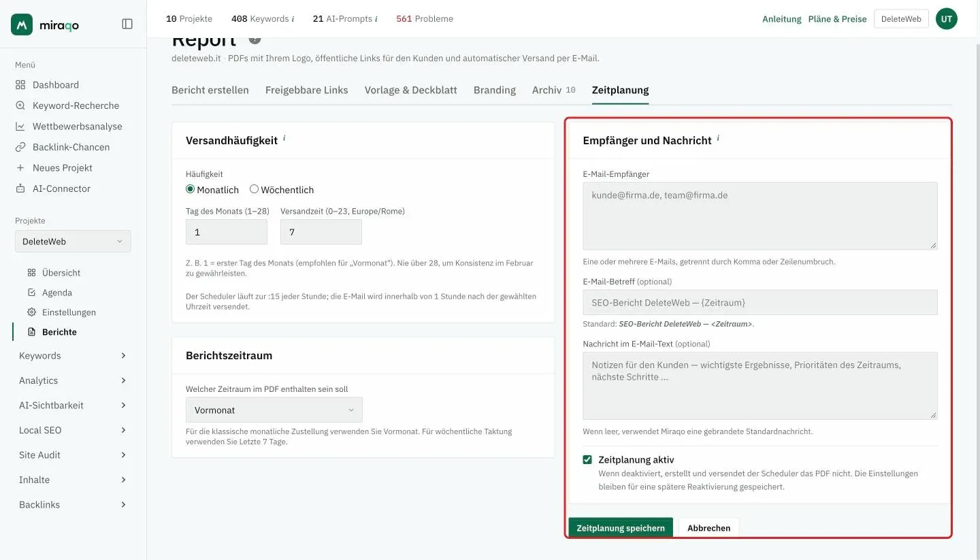This screenshot has width=980, height=560.
Task: Open the Vorlage & Deckblatt tab
Action: click(411, 90)
